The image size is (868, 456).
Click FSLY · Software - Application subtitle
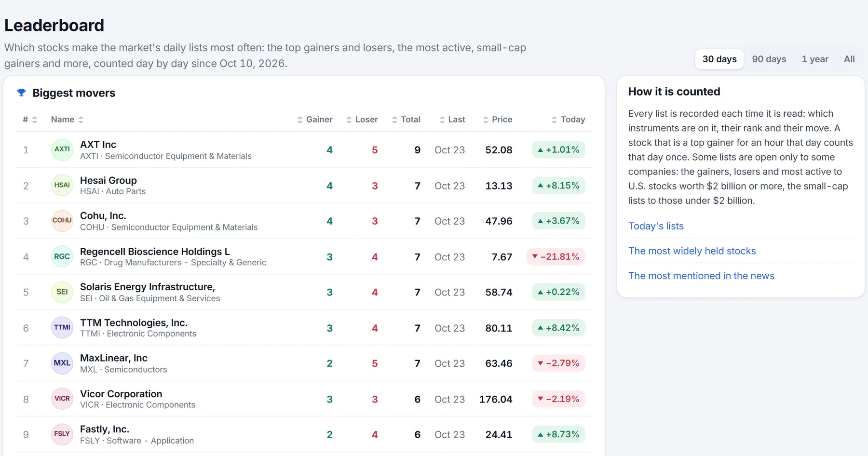point(137,441)
